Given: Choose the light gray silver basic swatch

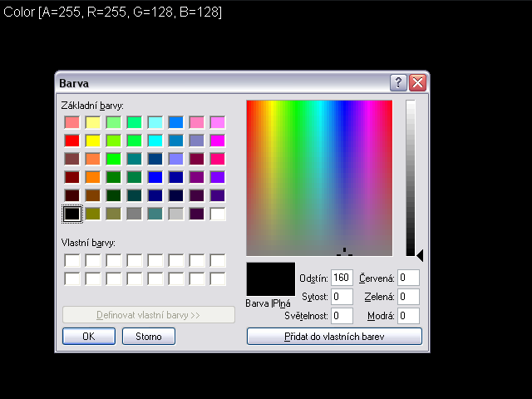Looking at the screenshot, I should point(176,214).
